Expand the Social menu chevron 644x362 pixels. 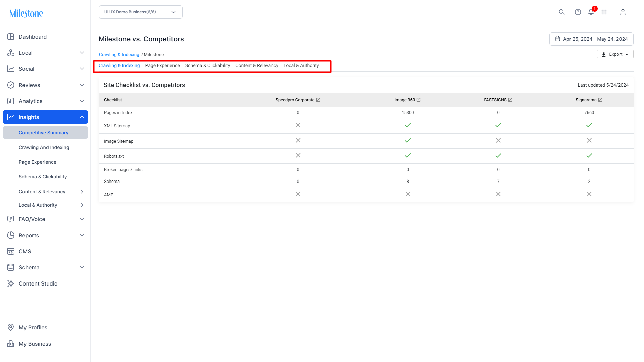(x=82, y=69)
